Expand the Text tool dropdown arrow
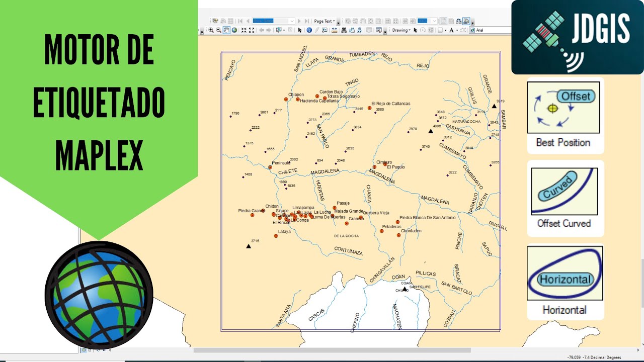 (457, 30)
